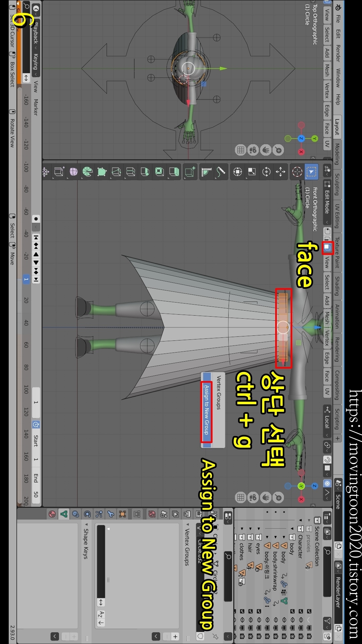The image size is (362, 644).
Task: Select the Knife tool
Action: coord(116,172)
